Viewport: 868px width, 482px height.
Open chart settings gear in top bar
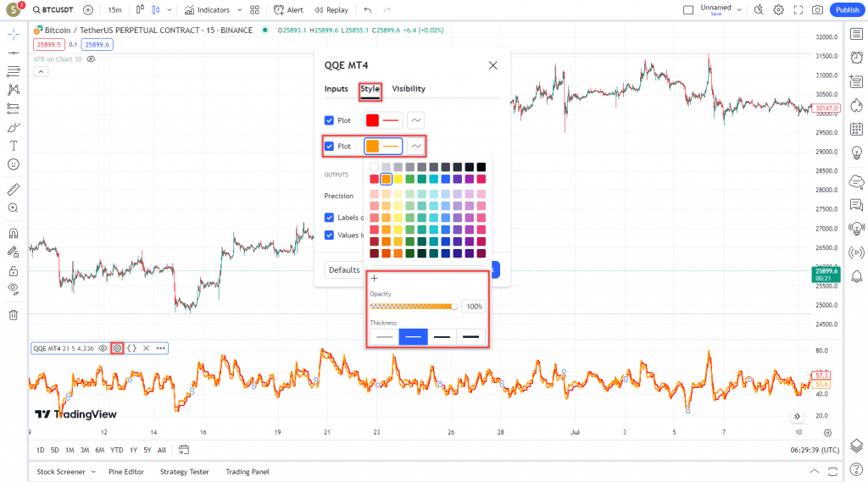(x=778, y=10)
